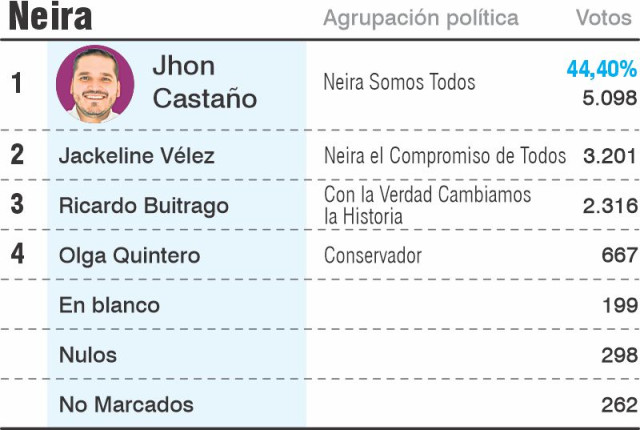Click the 44,40% percentage figure
This screenshot has width=640, height=430.
tap(602, 69)
